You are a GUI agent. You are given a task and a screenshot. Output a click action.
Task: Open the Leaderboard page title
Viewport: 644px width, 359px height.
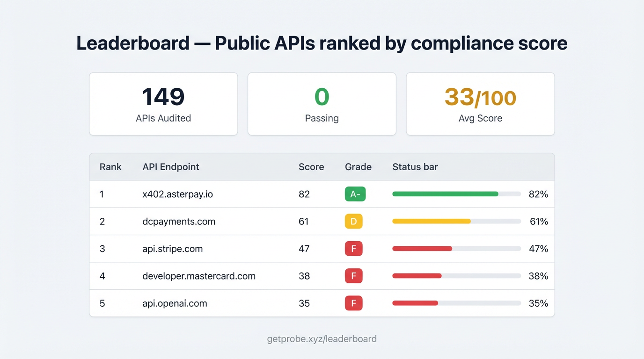coord(322,43)
